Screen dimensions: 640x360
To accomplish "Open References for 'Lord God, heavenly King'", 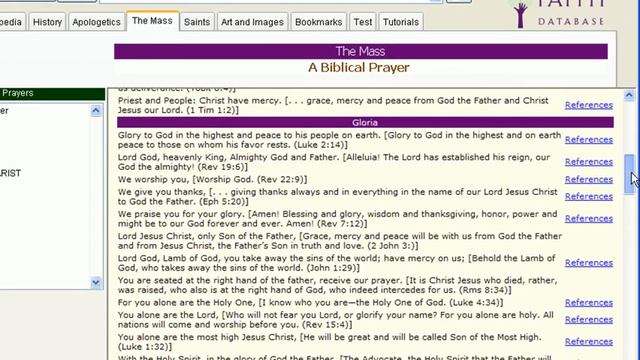I will 589,162.
